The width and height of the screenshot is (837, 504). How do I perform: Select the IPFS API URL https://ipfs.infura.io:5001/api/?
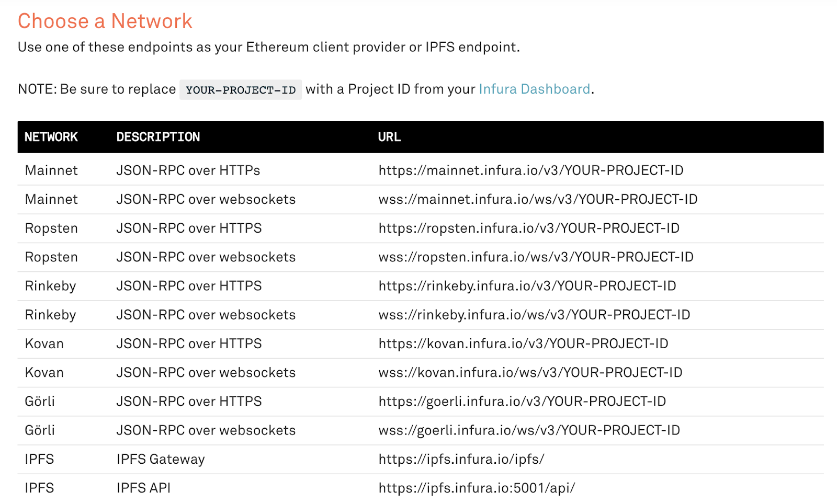click(477, 488)
